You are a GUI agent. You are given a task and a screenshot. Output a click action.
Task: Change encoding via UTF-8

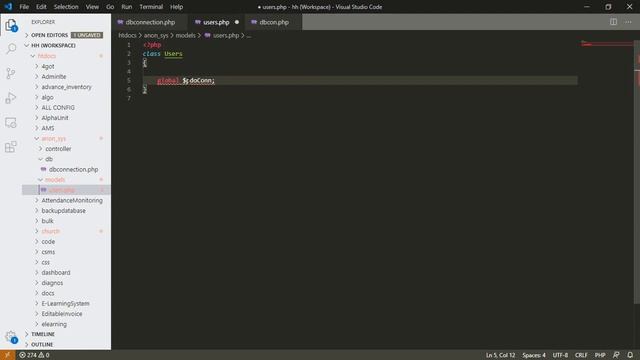tap(560, 355)
